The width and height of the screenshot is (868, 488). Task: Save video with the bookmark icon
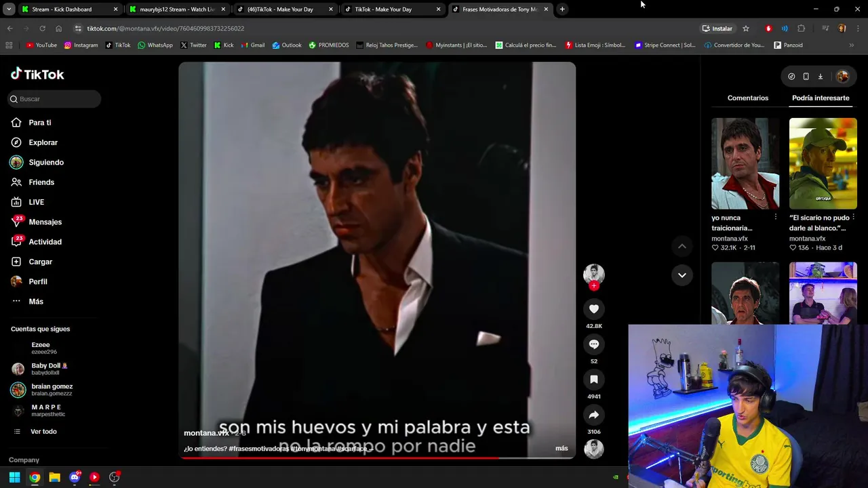pyautogui.click(x=593, y=380)
